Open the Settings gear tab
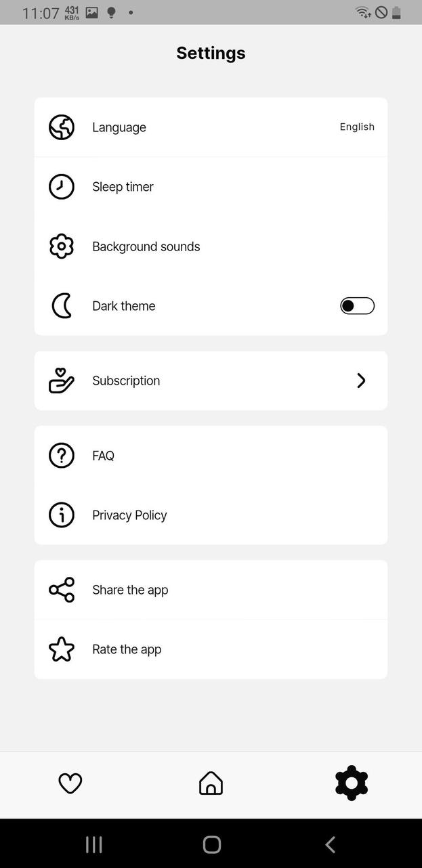The width and height of the screenshot is (422, 868). (x=351, y=783)
